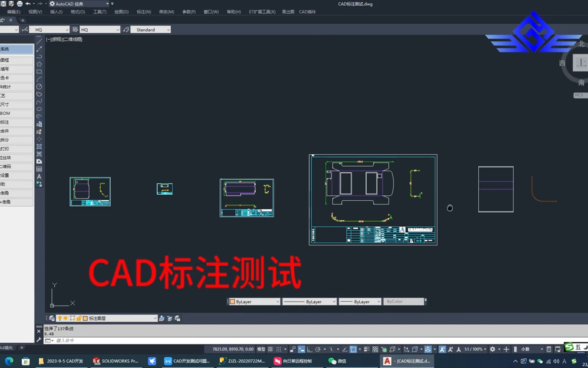This screenshot has height=368, width=588.
Task: Select the Arc tool
Action: tap(39, 79)
